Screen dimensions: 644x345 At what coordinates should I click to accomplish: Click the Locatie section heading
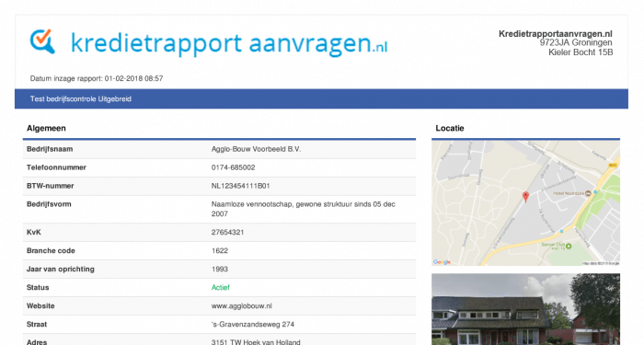pos(450,128)
